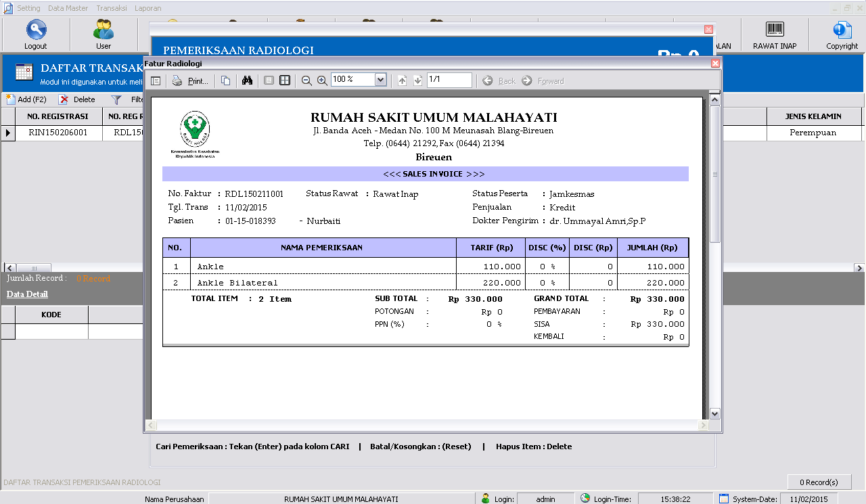Click the hospital name field in status bar
Screen dimensions: 866x504
click(341, 499)
